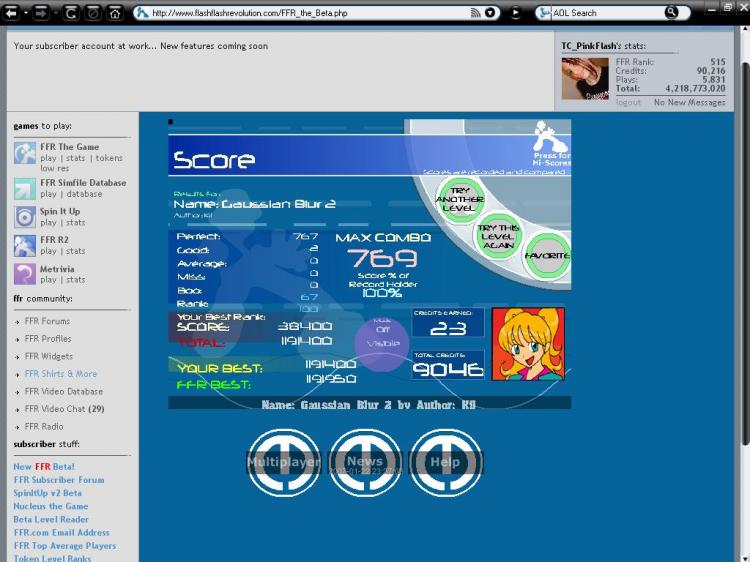Click the News circular button
This screenshot has height=562, width=750.
click(365, 462)
